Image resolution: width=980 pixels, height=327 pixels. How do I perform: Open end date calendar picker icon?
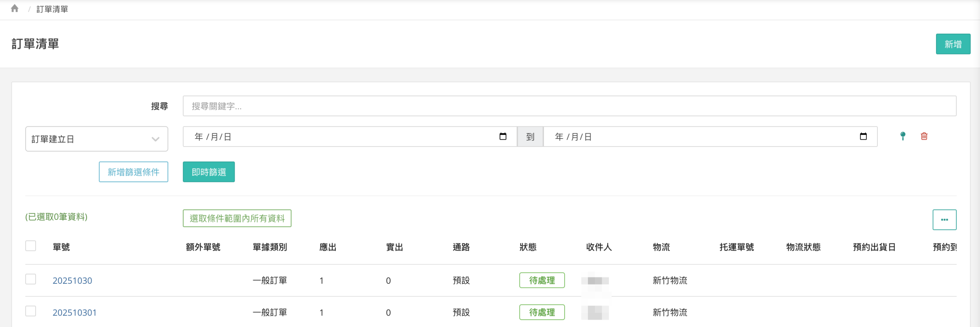point(863,136)
